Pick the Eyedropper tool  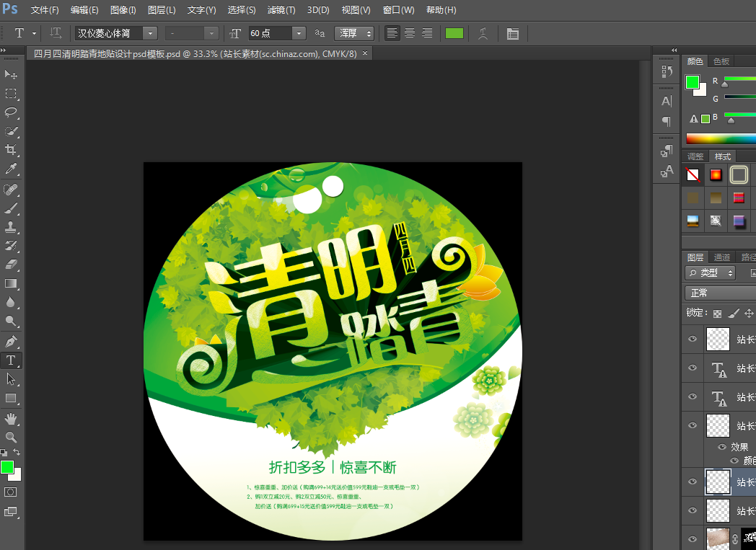pyautogui.click(x=11, y=169)
